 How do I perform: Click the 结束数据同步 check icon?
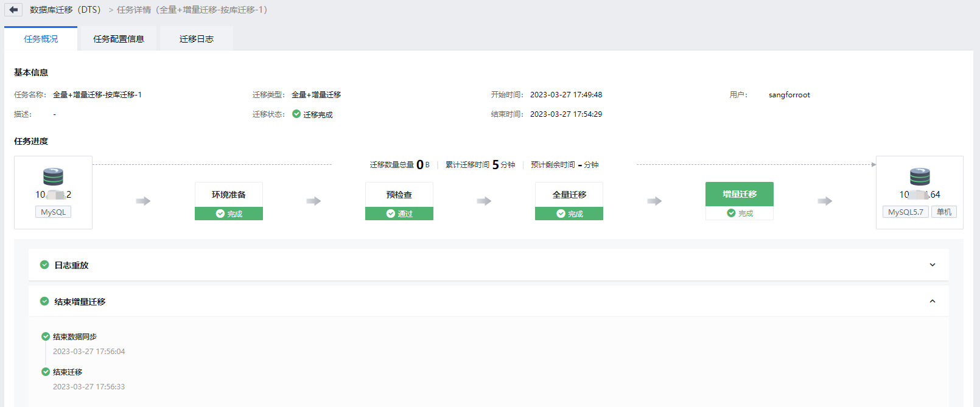click(46, 336)
